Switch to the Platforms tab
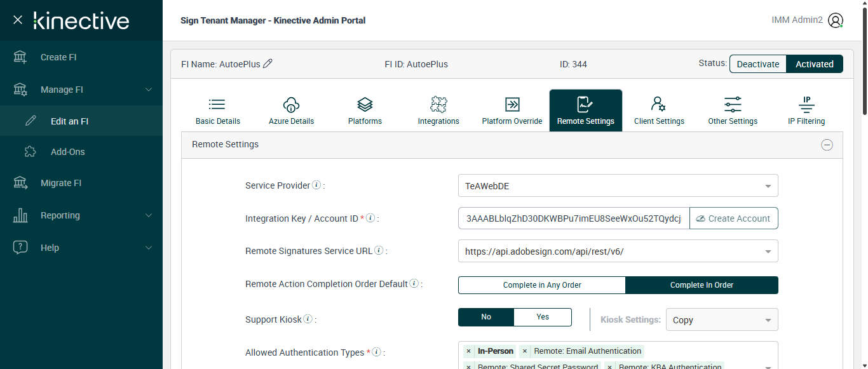Viewport: 868px width, 369px height. [x=365, y=111]
